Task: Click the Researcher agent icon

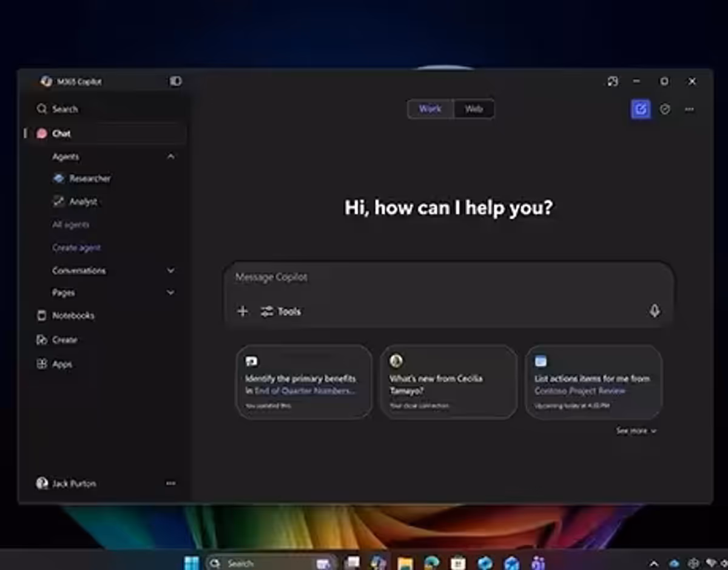Action: pos(58,178)
